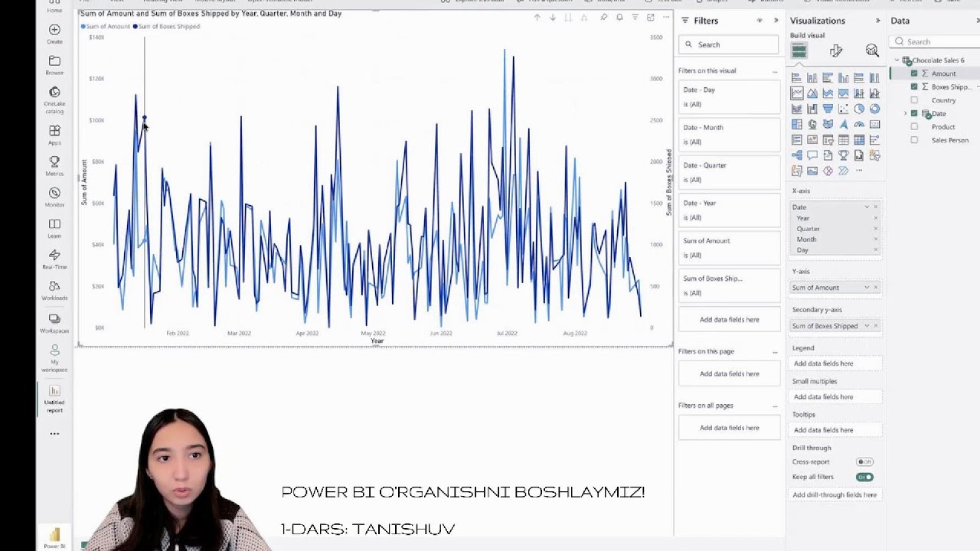Pick the Scatter chart visual
The width and height of the screenshot is (980, 551).
point(843,109)
